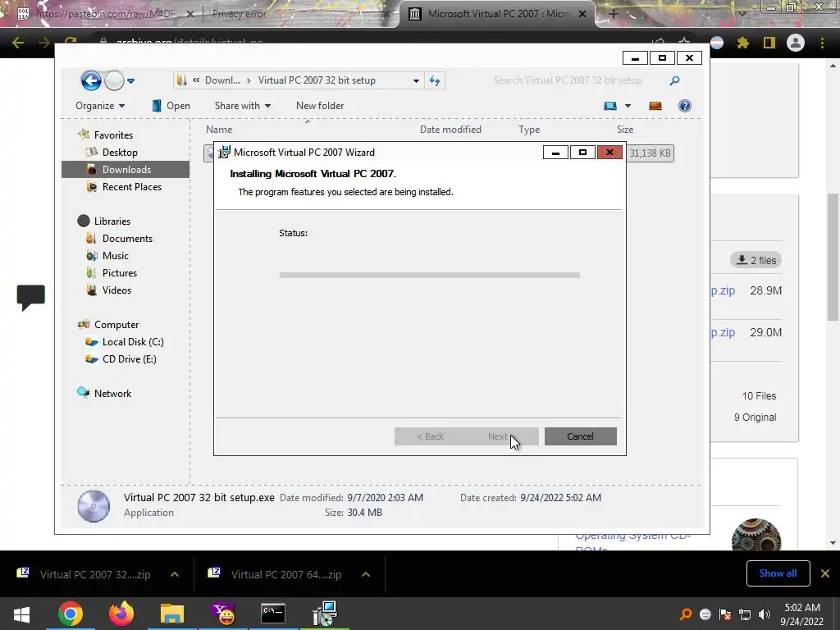Select Desktop in the navigation pane
840x630 pixels.
[120, 152]
